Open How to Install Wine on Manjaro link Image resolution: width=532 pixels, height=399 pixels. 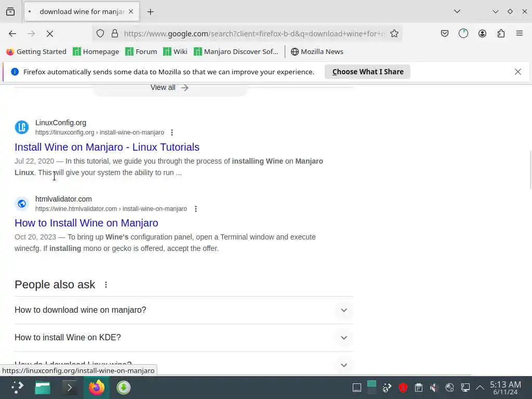86,223
